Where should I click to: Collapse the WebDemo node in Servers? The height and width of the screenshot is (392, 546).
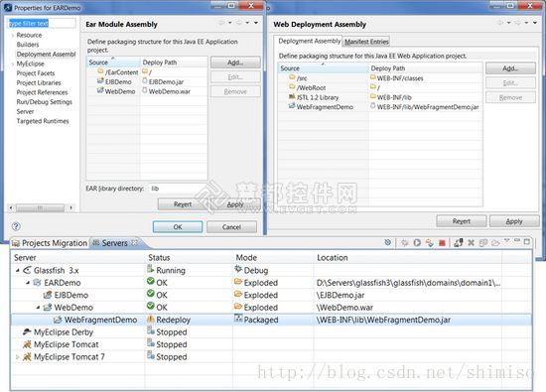click(x=38, y=308)
